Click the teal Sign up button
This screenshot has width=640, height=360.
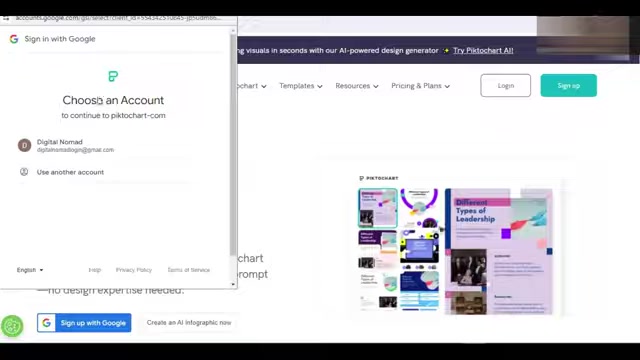coord(569,85)
